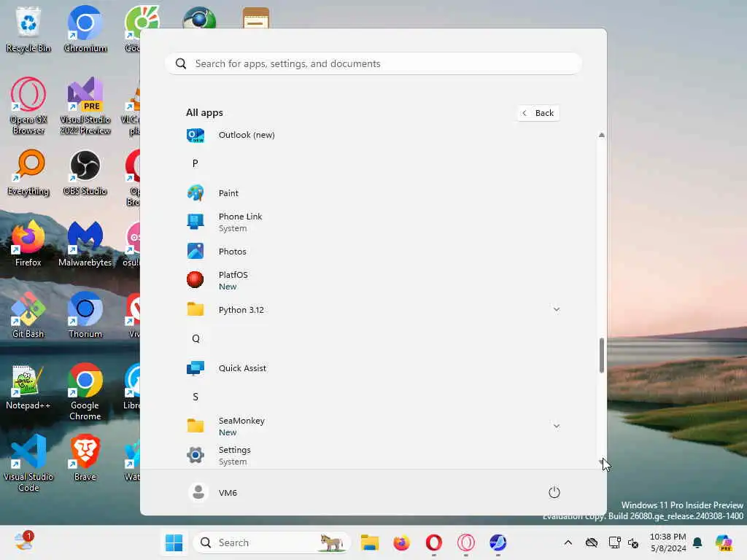Open the notification bell
The width and height of the screenshot is (747, 560).
697,542
